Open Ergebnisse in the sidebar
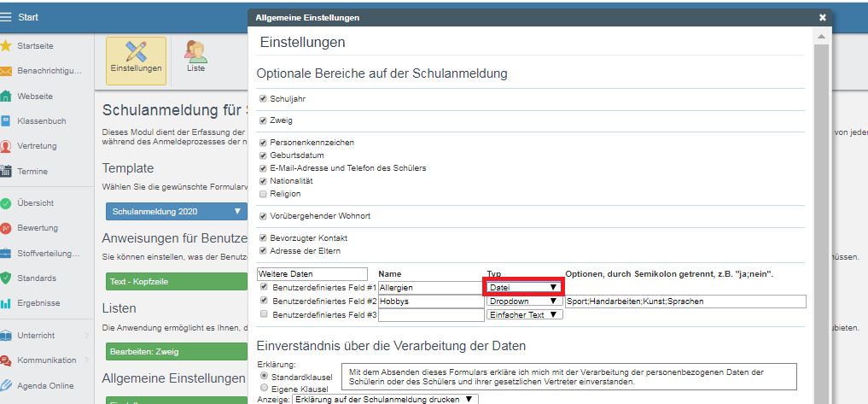This screenshot has width=868, height=404. pyautogui.click(x=38, y=303)
